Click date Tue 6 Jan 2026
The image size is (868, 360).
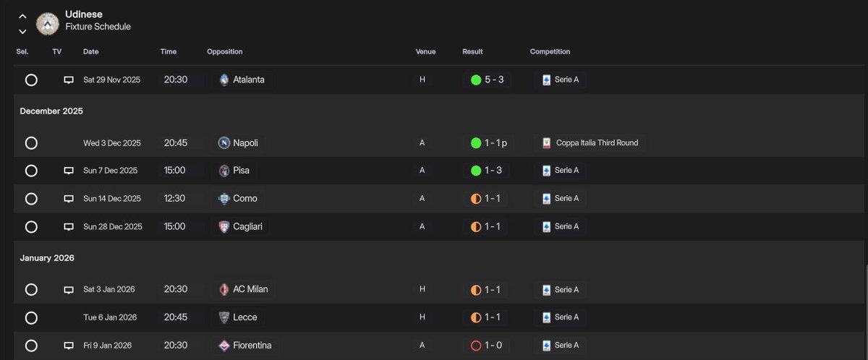110,317
